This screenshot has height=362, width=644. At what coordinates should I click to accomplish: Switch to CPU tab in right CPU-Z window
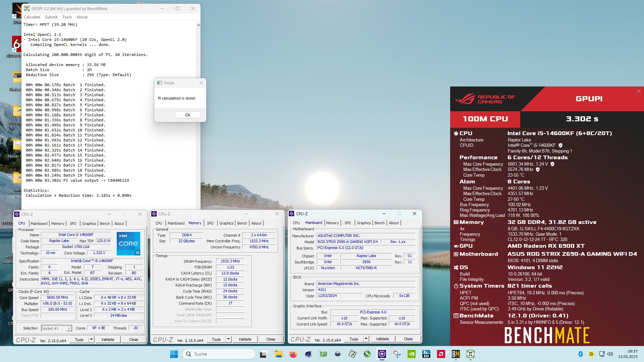[x=296, y=223]
